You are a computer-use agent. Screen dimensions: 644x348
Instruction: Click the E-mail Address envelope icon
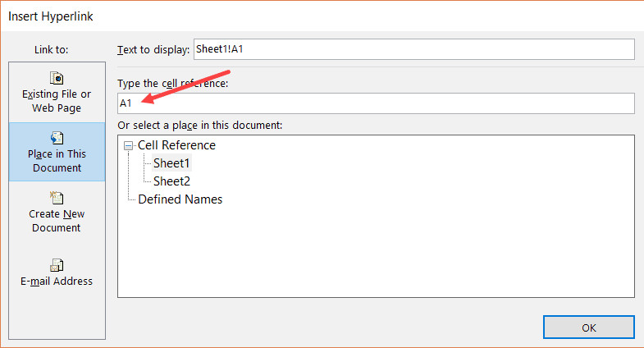[x=57, y=264]
